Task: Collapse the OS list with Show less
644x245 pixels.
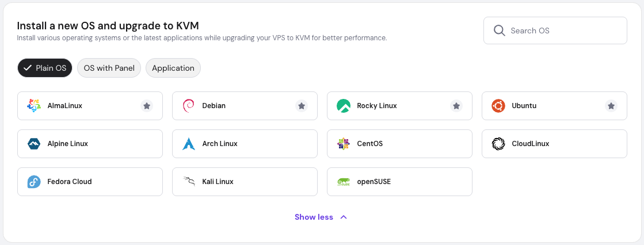Action: click(321, 217)
